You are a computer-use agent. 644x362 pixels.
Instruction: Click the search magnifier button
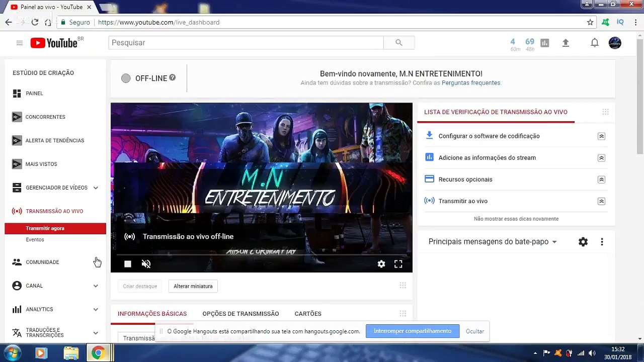(399, 43)
